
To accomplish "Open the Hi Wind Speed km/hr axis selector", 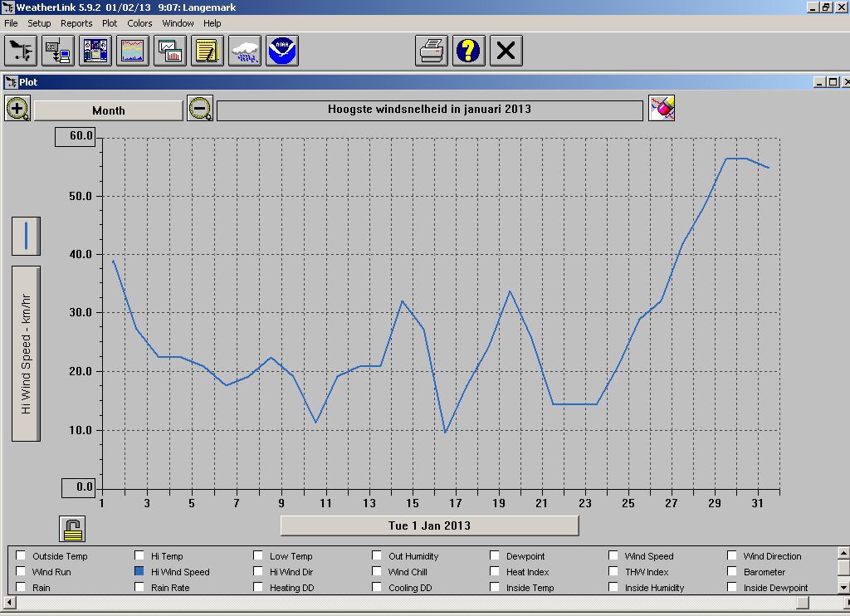I will [26, 354].
